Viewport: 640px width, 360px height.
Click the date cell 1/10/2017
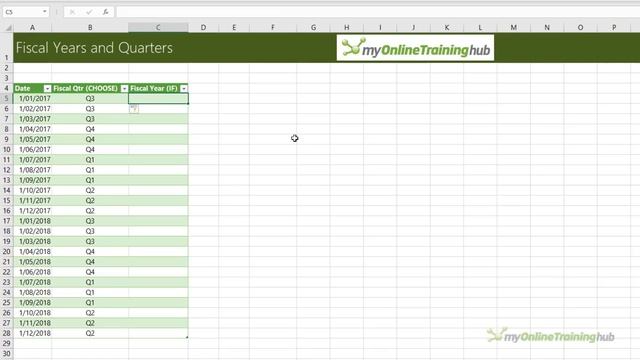(x=33, y=190)
